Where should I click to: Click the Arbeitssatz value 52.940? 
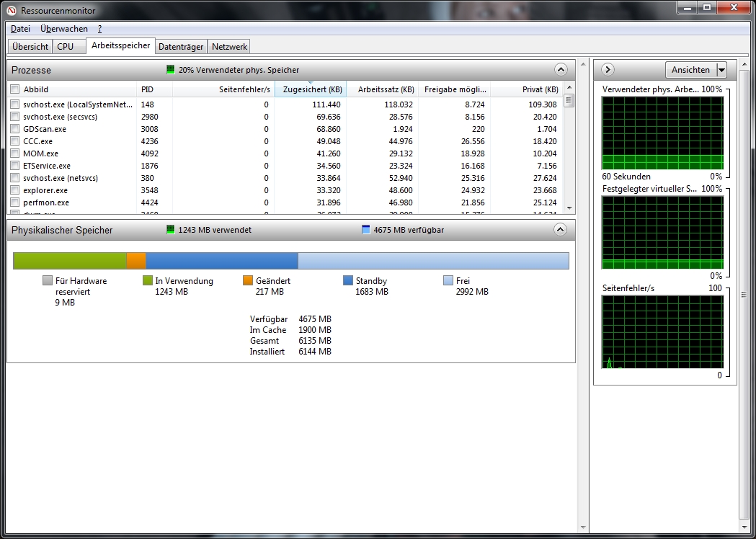(401, 178)
